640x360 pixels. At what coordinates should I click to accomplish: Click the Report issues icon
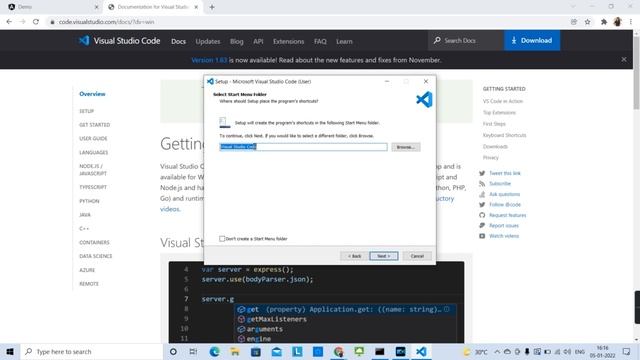[482, 225]
